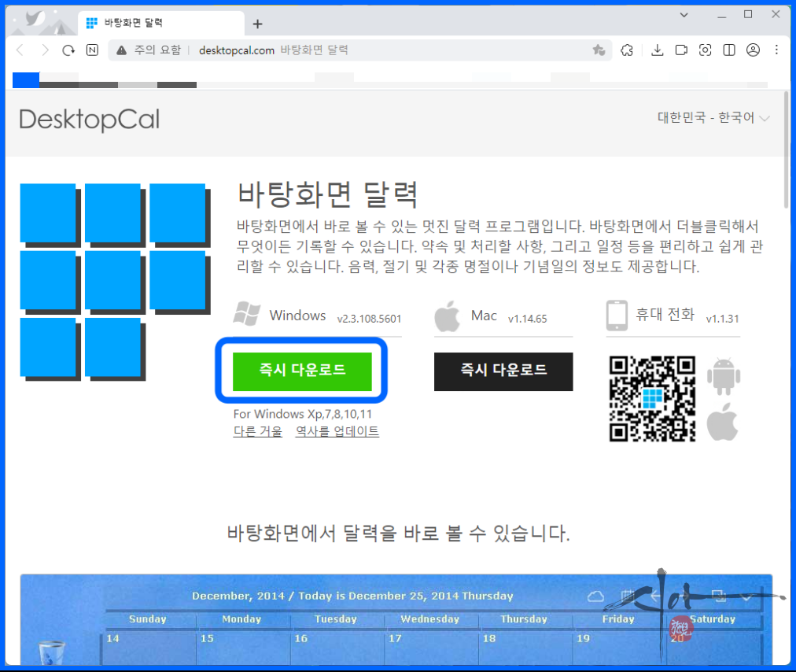The image size is (796, 672).
Task: Download the Windows version with green button
Action: [302, 372]
